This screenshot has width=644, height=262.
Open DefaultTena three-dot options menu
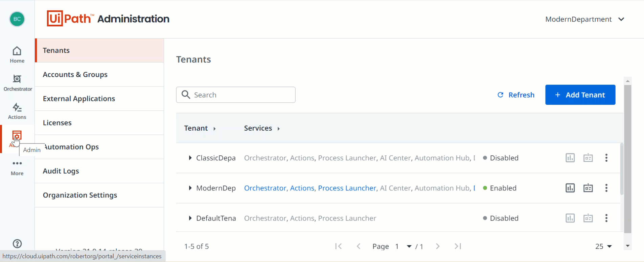606,218
